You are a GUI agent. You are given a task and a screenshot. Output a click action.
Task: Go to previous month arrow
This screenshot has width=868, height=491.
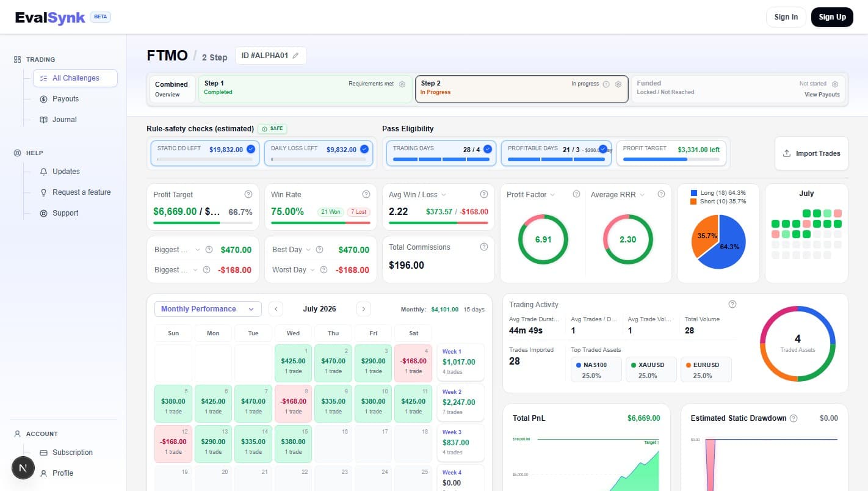276,309
